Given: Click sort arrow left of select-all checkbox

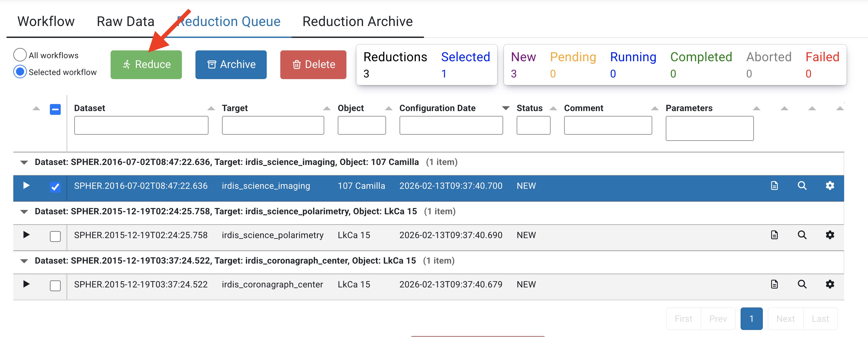Looking at the screenshot, I should pos(36,108).
